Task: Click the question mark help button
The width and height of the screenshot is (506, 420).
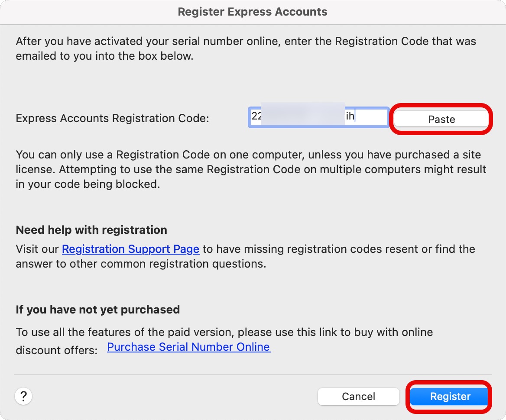Action: (x=24, y=396)
